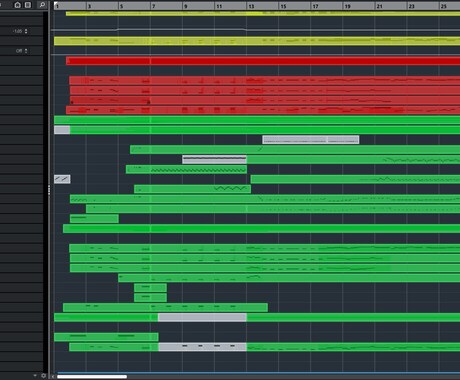This screenshot has height=380, width=460.
Task: Select the wide yellow clip below automation lane
Action: 257,41
